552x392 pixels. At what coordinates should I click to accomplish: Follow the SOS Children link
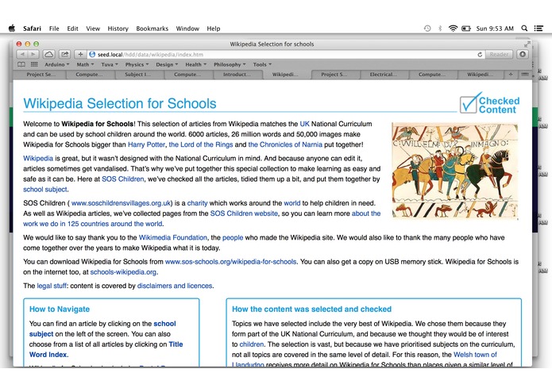[x=123, y=179]
